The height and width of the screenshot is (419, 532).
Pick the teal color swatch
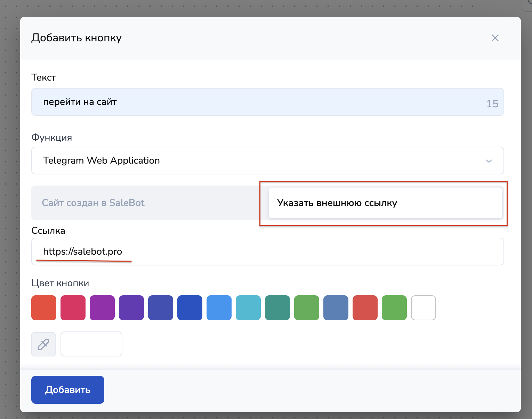click(277, 308)
